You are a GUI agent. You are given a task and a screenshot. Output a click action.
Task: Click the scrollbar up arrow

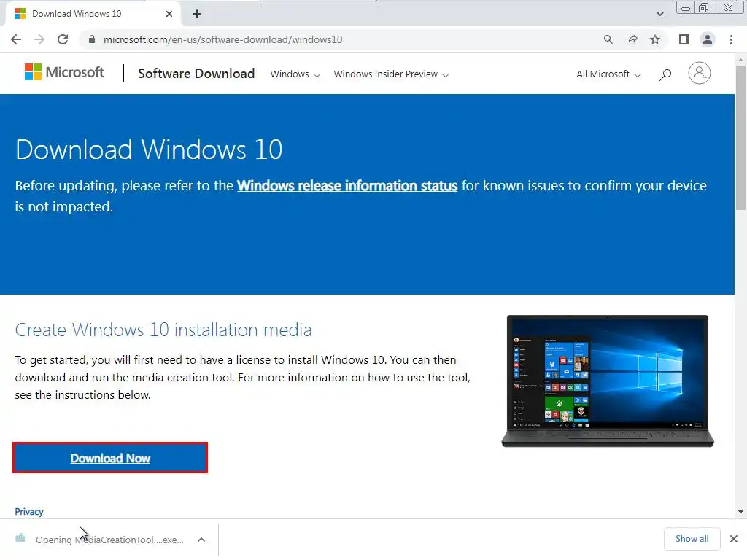(x=740, y=60)
